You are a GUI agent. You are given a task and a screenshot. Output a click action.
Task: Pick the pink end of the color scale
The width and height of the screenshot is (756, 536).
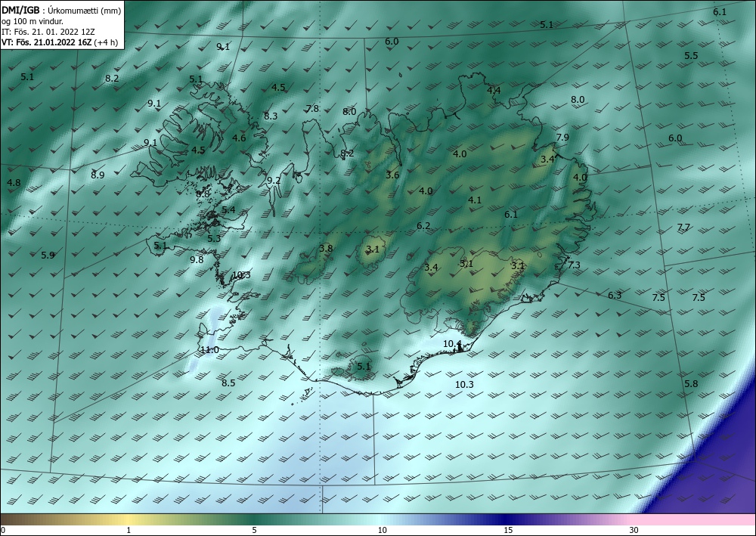[x=694, y=519]
